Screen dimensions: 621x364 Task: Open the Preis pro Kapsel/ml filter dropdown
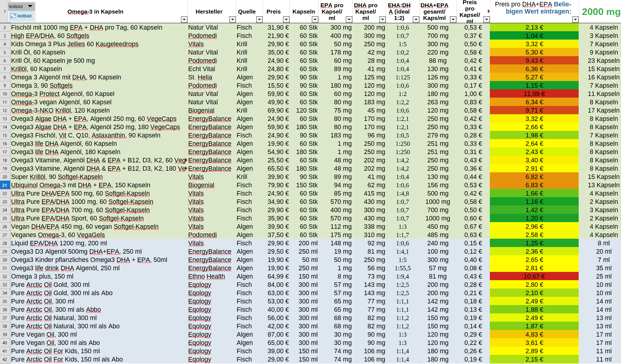(x=487, y=19)
